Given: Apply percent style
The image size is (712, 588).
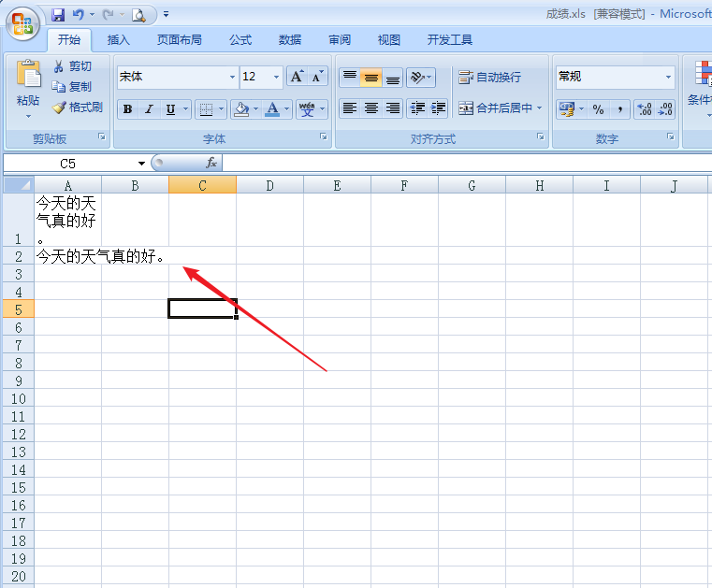Looking at the screenshot, I should point(598,109).
